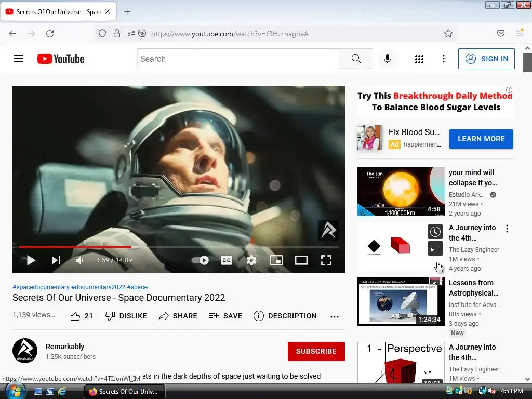Play the paused video
Image resolution: width=532 pixels, height=399 pixels.
coord(31,260)
